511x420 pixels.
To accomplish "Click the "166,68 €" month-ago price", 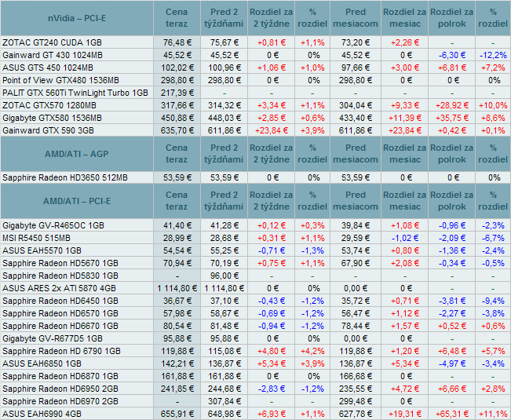I will 356,376.
